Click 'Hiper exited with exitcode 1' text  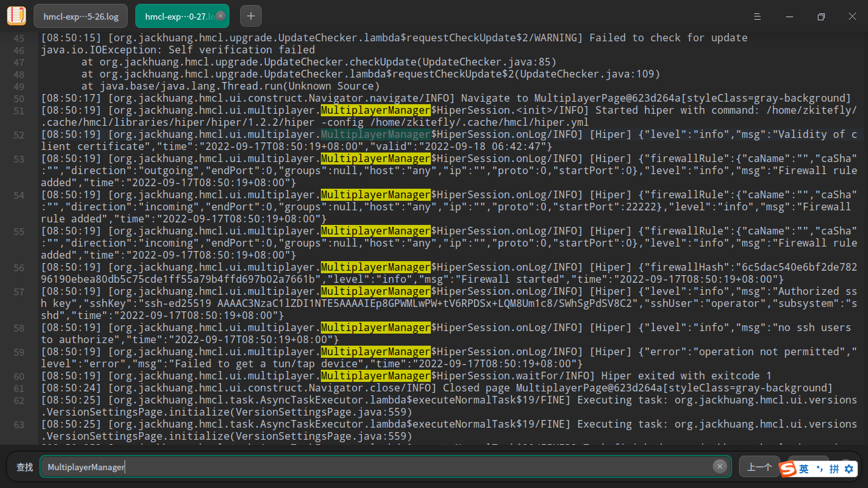click(686, 376)
